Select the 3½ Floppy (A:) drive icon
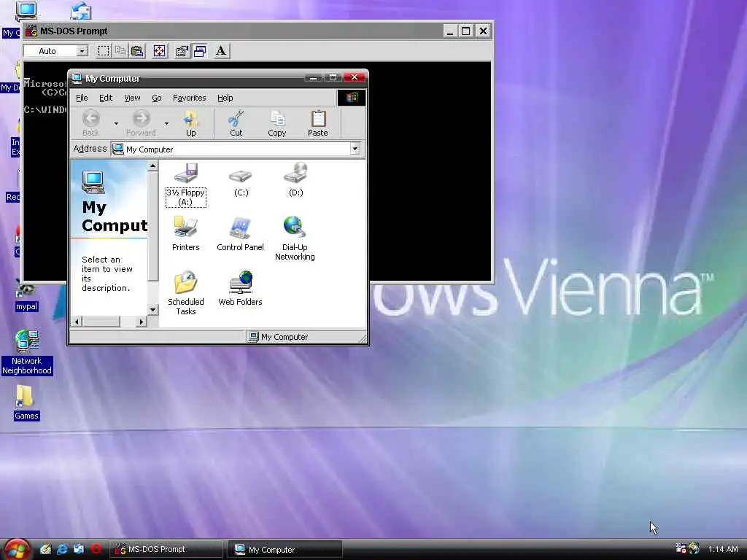This screenshot has height=560, width=747. [x=186, y=184]
